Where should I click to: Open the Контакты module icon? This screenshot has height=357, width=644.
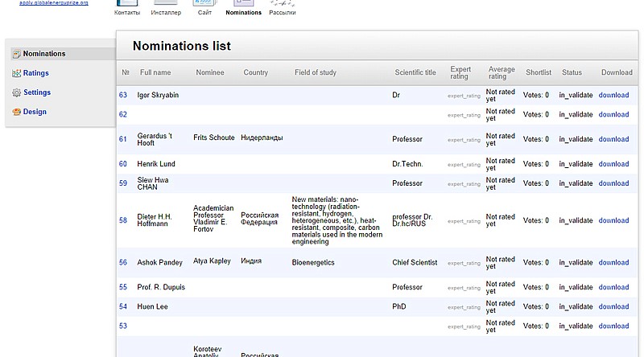coord(127,5)
